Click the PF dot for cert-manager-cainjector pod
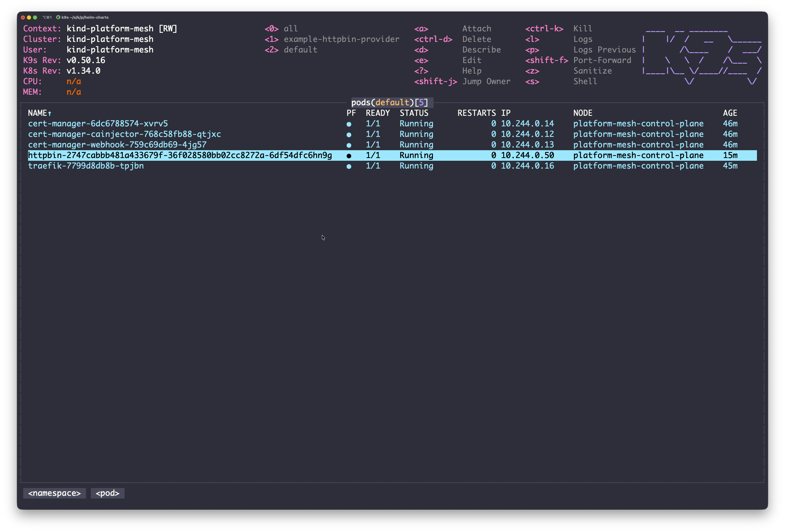 349,134
